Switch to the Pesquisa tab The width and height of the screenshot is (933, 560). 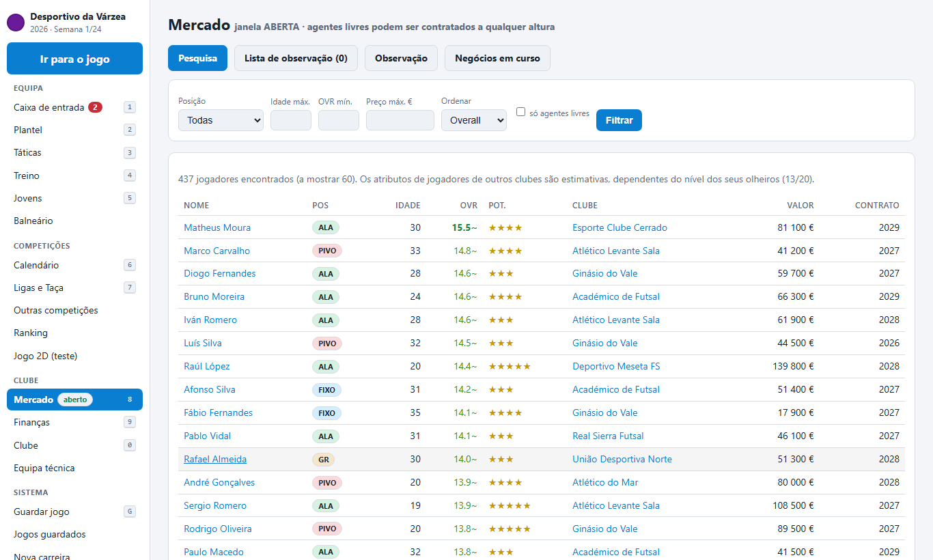[197, 58]
